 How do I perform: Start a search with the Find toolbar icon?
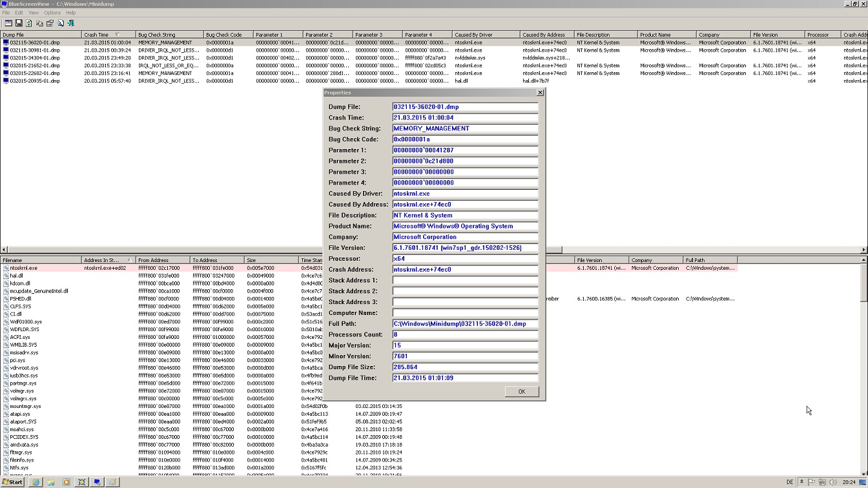[x=60, y=23]
